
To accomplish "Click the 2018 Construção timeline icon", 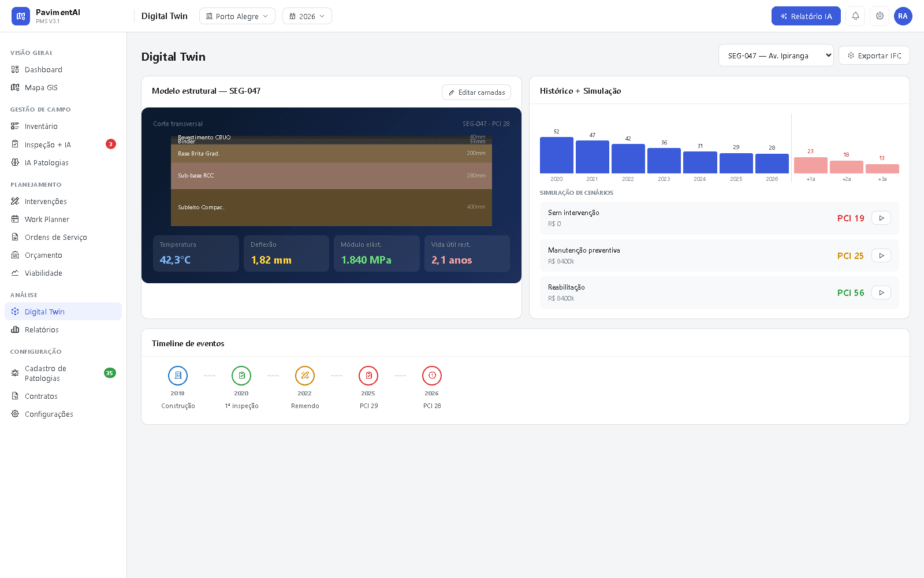I will pyautogui.click(x=178, y=376).
